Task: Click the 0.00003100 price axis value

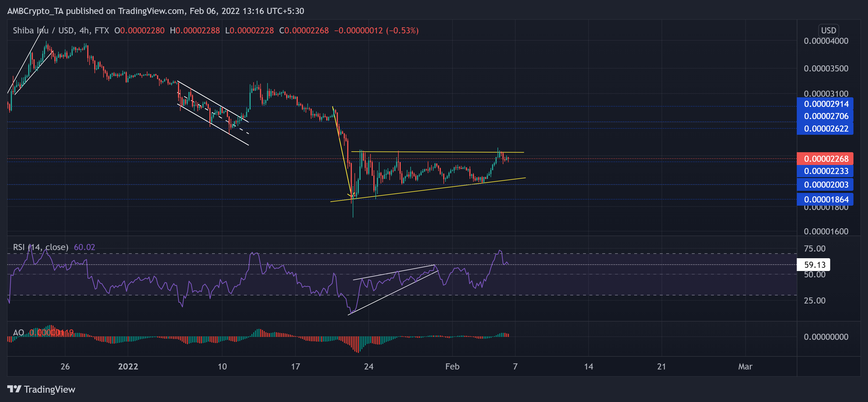Action: 826,93
